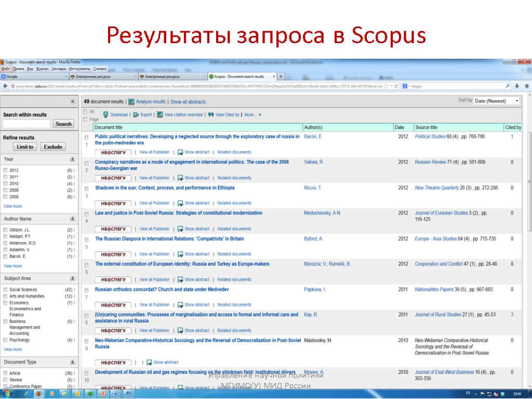532x399 pixels.
Task: Click Show abstract icon for Riccio, T. result
Action: click(x=180, y=203)
